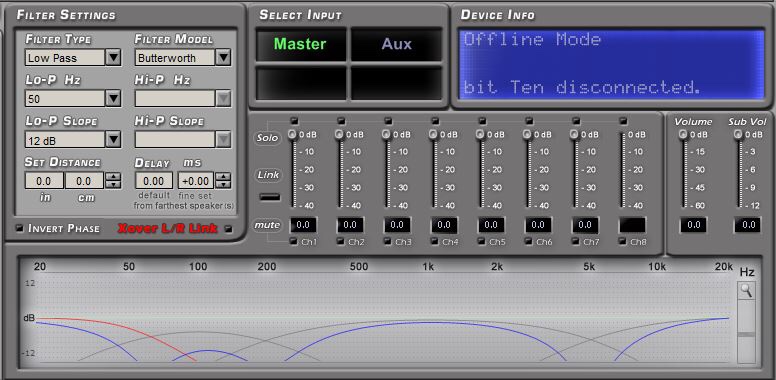Toggle Solo for channel 2

[341, 121]
